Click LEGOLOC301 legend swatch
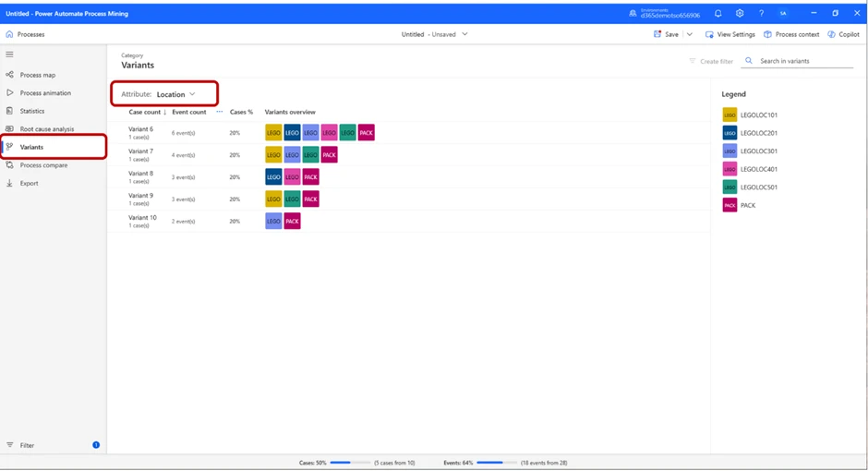 click(729, 151)
